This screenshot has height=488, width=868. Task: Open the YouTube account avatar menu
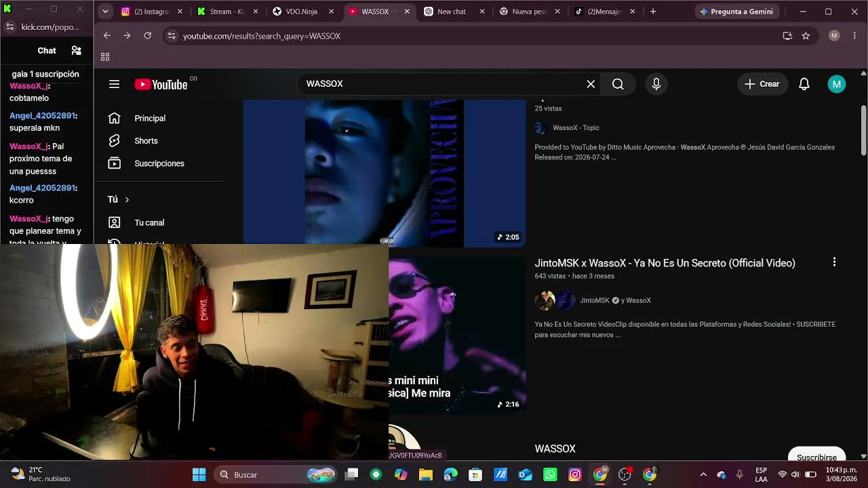[x=837, y=84]
